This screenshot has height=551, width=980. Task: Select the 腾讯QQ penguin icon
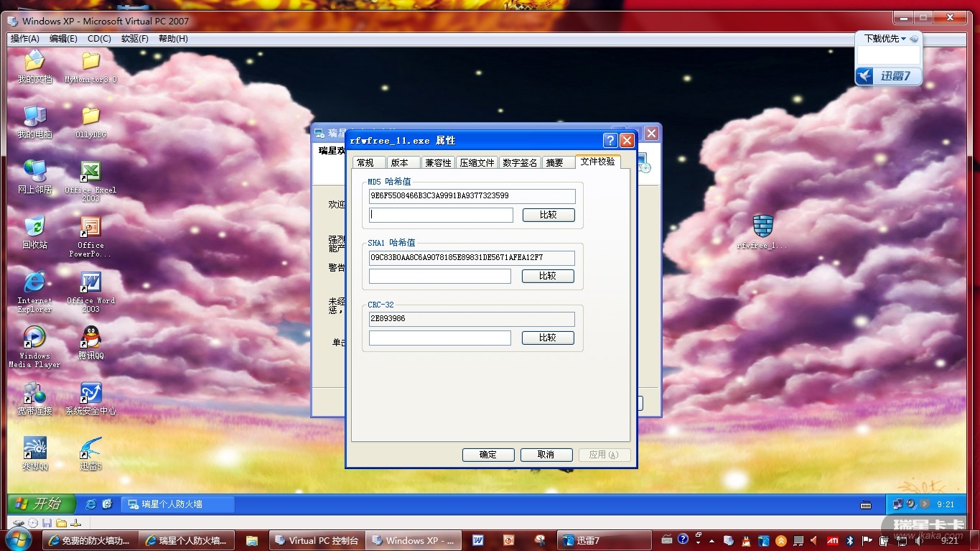90,343
